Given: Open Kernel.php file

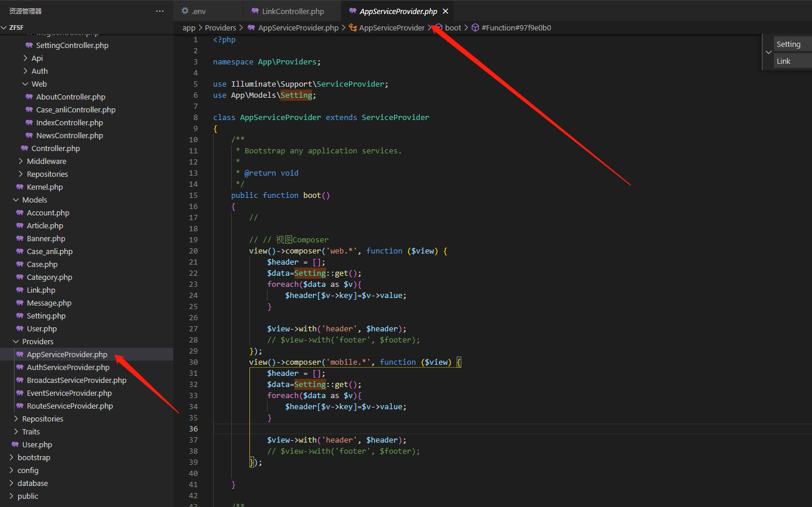Looking at the screenshot, I should pos(44,187).
